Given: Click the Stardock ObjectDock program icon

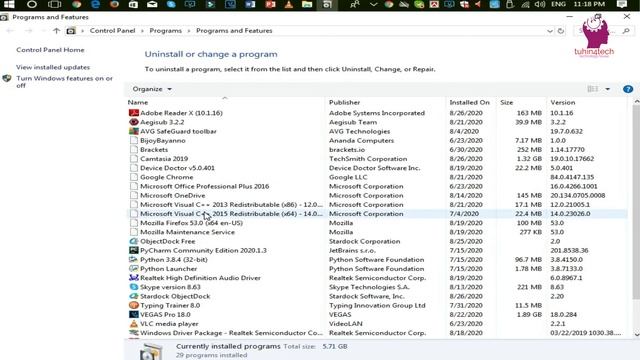Looking at the screenshot, I should (133, 296).
